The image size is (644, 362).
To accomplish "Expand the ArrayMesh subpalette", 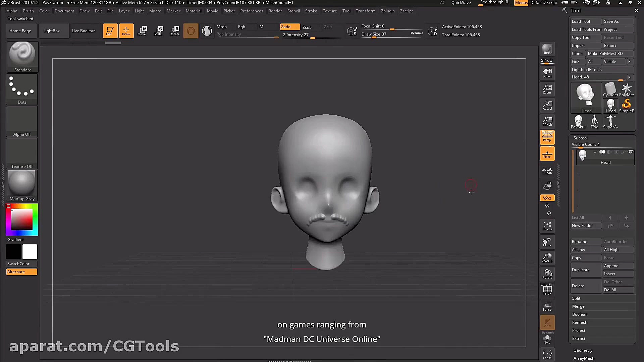I will tap(584, 358).
